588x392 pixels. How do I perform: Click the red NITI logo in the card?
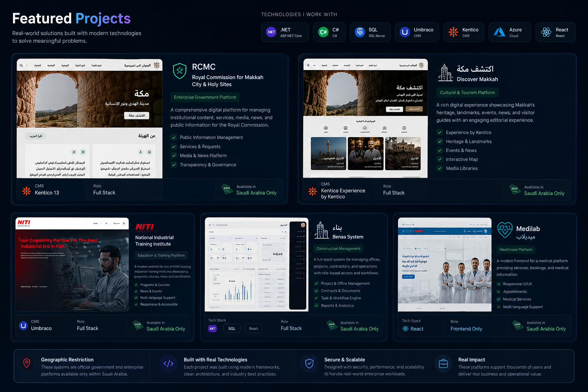[145, 227]
